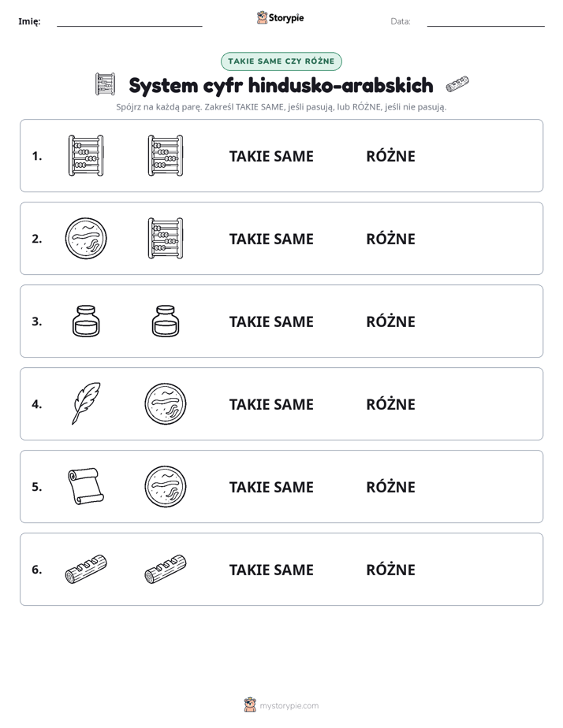Viewport: 563px width, 728px height.
Task: Click the scroll icon in row 5
Action: 86,486
